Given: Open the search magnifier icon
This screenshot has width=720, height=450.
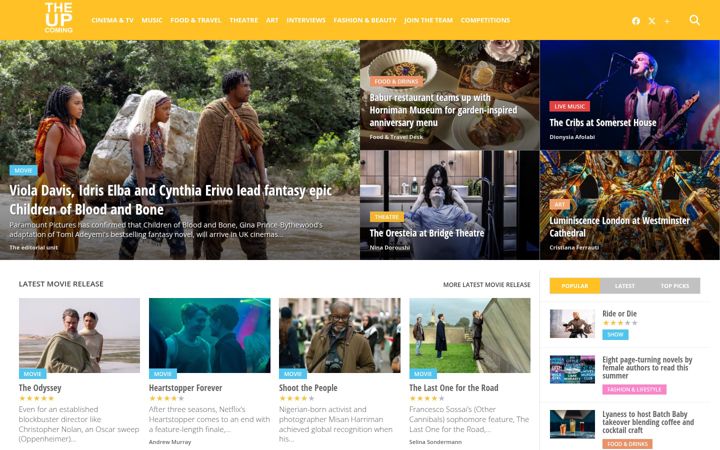Looking at the screenshot, I should [x=694, y=20].
